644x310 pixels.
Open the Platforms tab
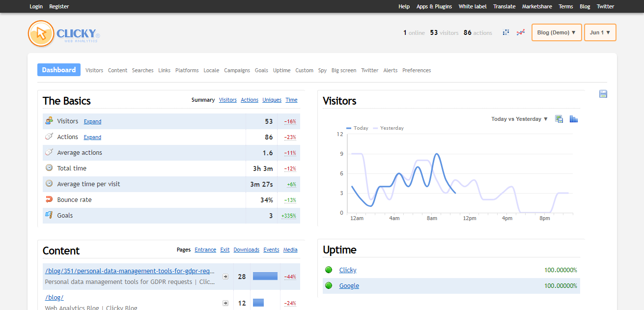point(187,70)
